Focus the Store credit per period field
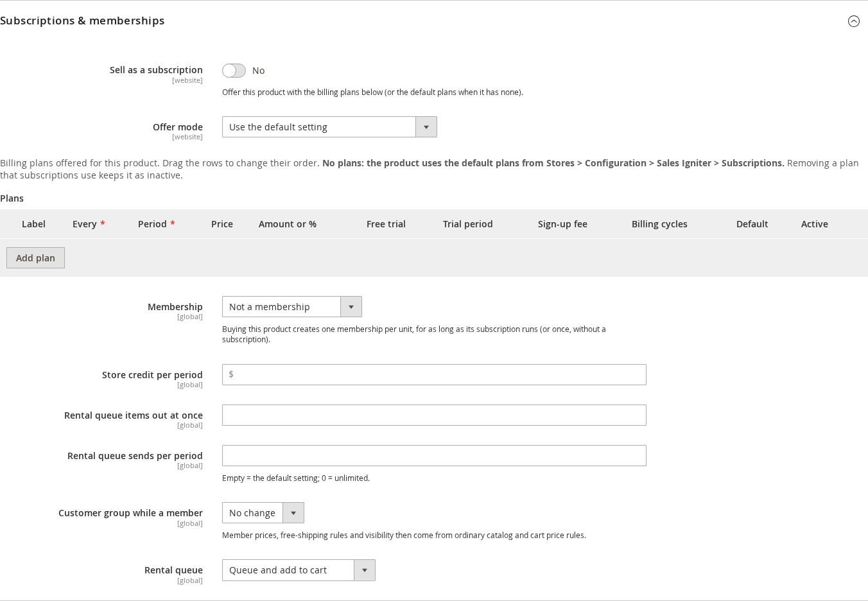Image resolution: width=868 pixels, height=601 pixels. coord(434,375)
